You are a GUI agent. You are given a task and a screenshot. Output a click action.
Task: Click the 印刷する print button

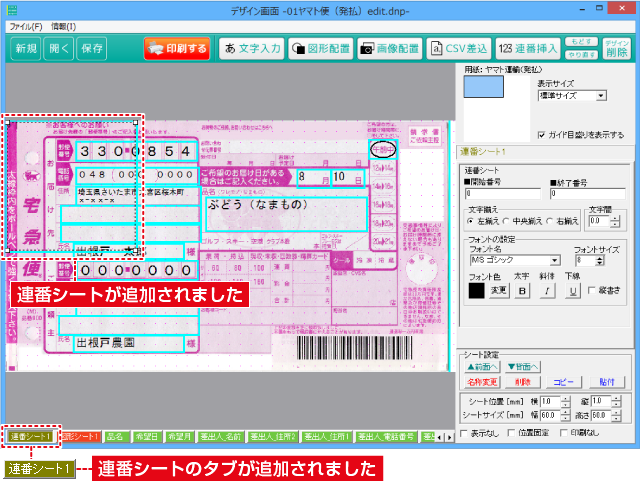(177, 49)
